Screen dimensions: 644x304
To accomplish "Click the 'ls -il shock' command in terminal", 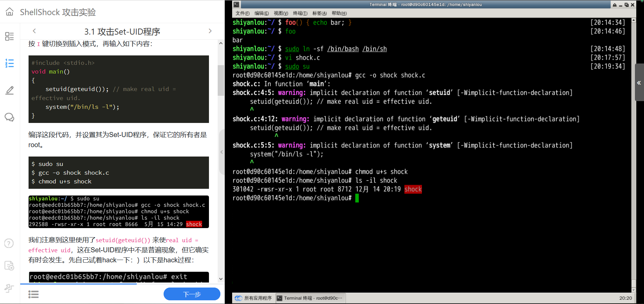I will 376,181.
